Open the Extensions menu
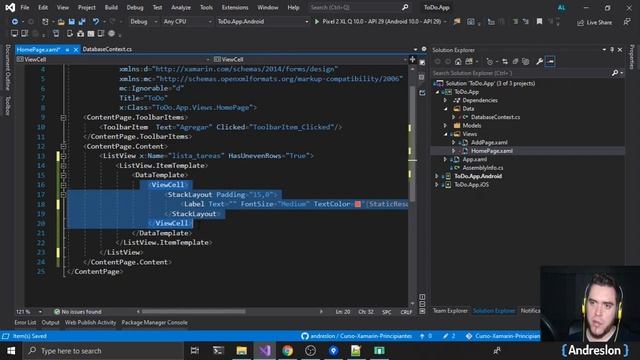640x360 pixels. (235, 7)
